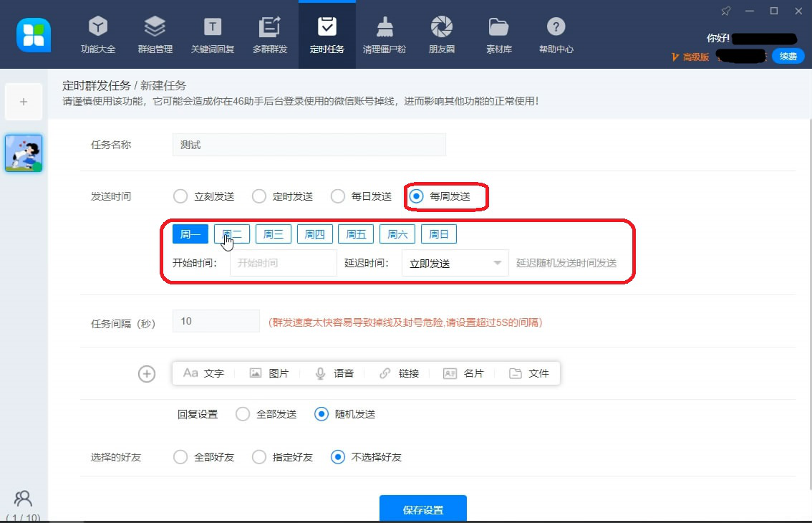
Task: Enable 全部发送 reply setting
Action: 243,413
